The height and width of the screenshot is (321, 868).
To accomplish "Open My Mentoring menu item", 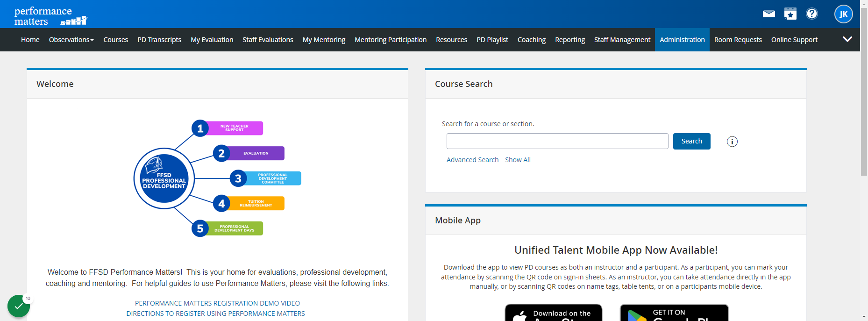I will click(x=324, y=40).
